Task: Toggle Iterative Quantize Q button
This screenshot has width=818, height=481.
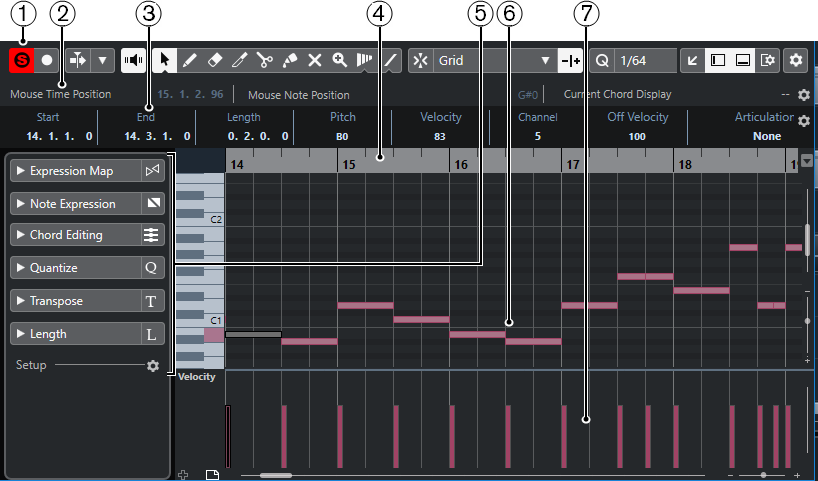Action: pyautogui.click(x=602, y=61)
